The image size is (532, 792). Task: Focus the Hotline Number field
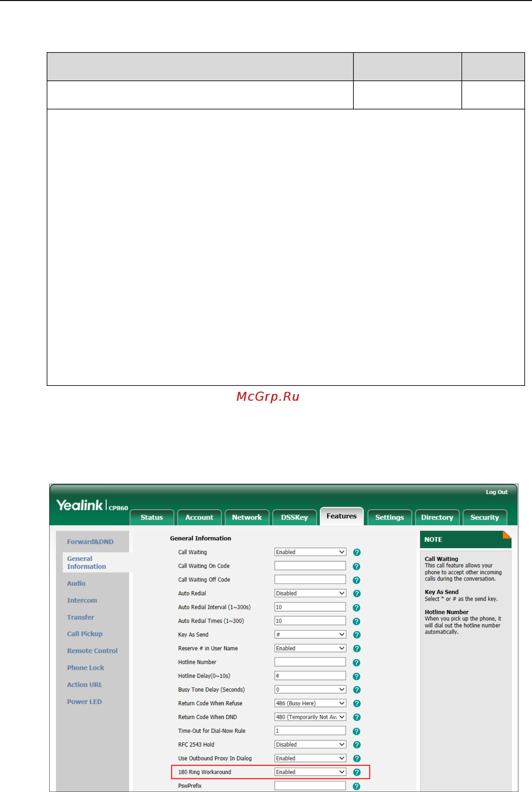pos(310,662)
